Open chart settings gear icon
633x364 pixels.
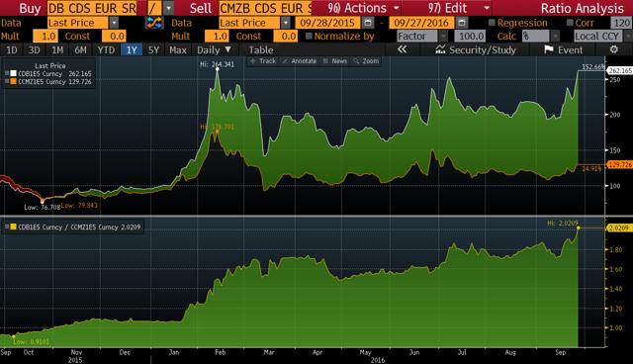click(614, 49)
